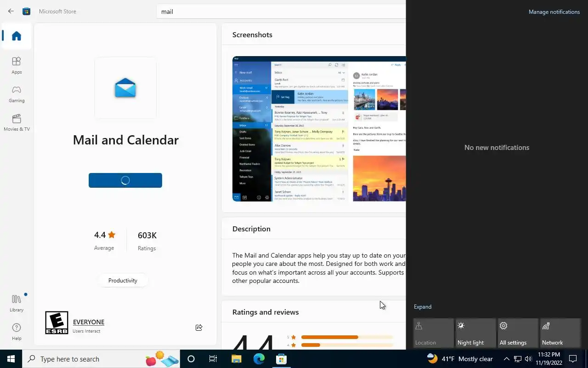The image size is (588, 368).
Task: Show hidden system tray icons
Action: pyautogui.click(x=507, y=359)
